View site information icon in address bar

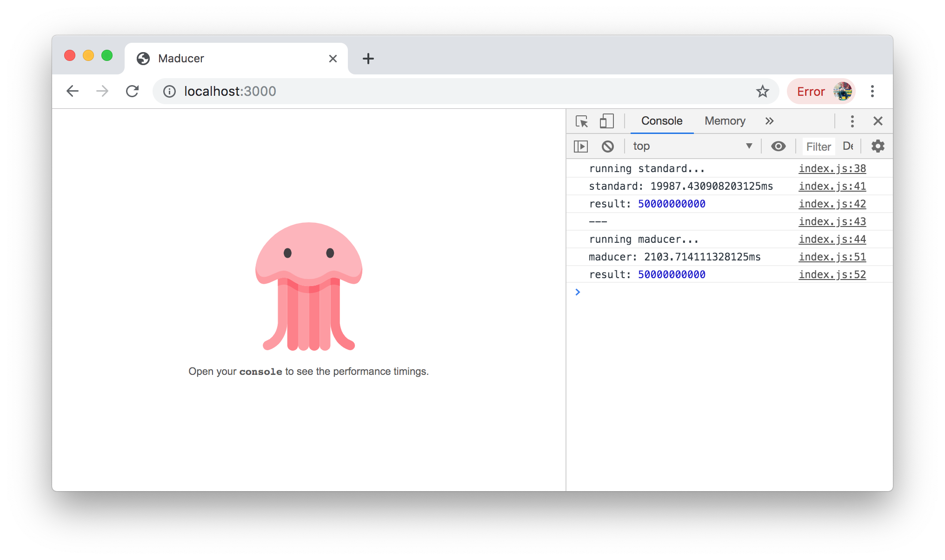[170, 91]
